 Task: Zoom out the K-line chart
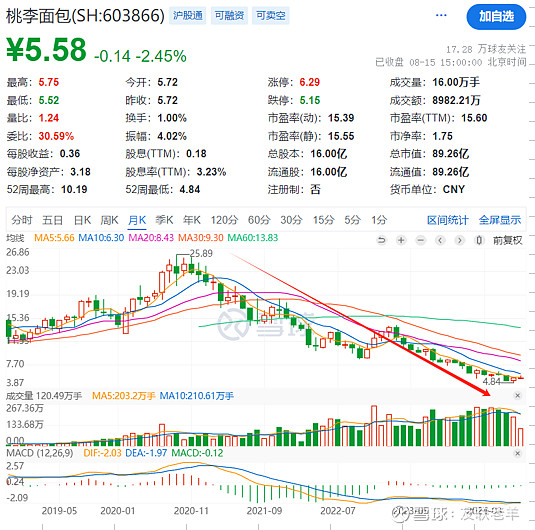(x=421, y=241)
